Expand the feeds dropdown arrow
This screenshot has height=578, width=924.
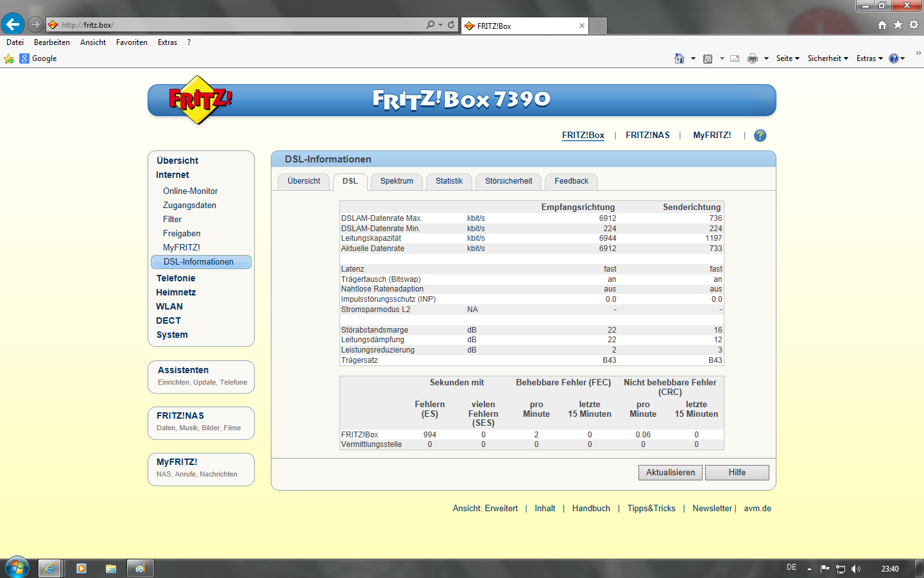click(x=722, y=58)
